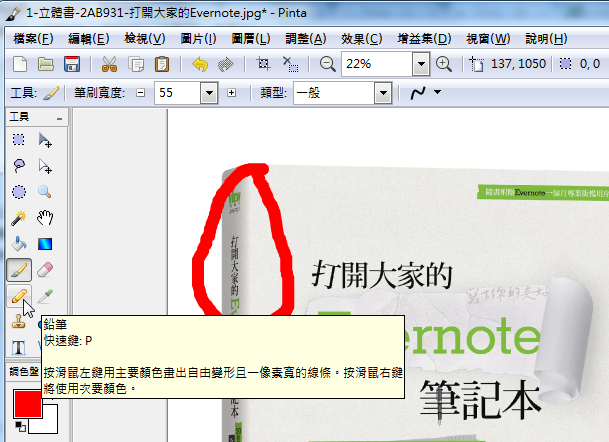Select the Lasso Select tool
The height and width of the screenshot is (442, 609).
coord(19,166)
